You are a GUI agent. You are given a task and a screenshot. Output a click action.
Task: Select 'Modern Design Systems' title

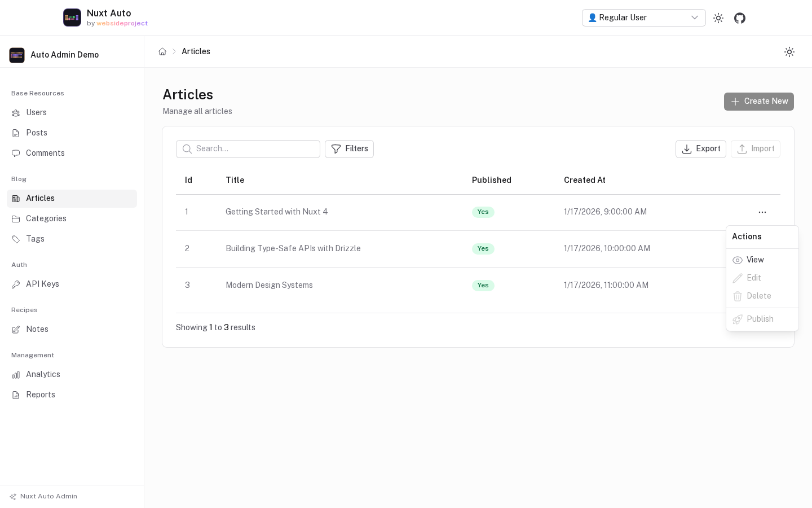pyautogui.click(x=269, y=285)
